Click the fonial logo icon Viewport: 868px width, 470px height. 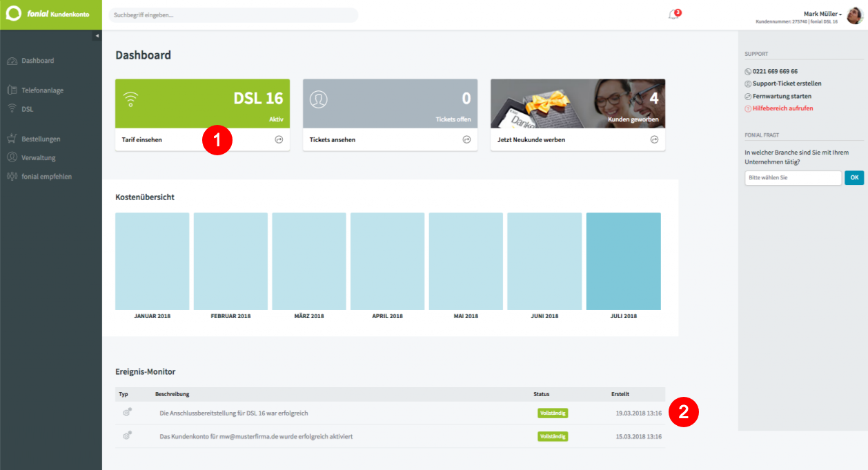pos(14,14)
